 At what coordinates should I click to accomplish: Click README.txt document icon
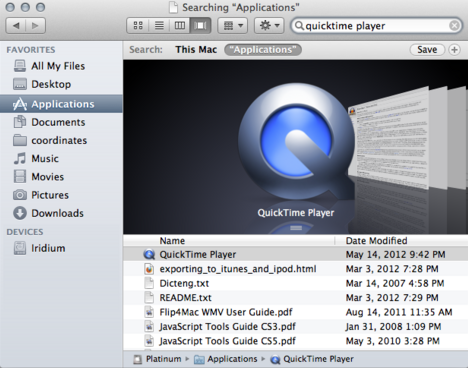(x=149, y=298)
